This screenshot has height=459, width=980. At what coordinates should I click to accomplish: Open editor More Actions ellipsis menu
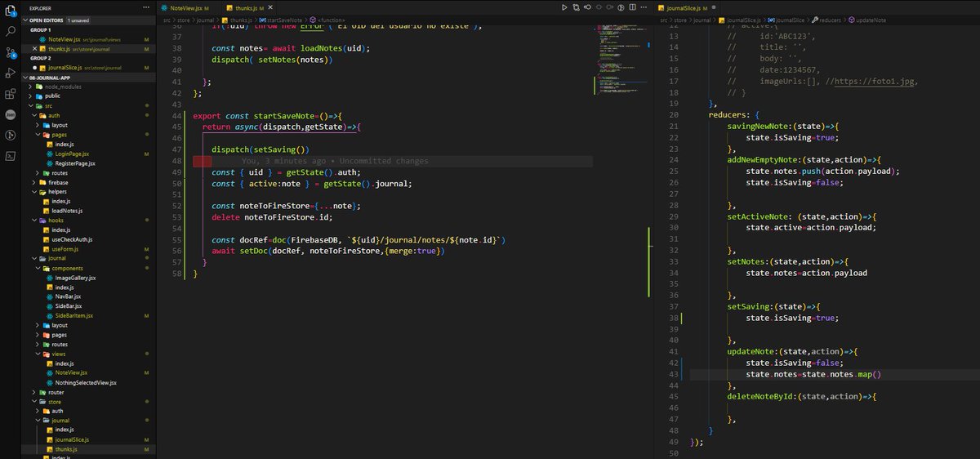point(644,7)
